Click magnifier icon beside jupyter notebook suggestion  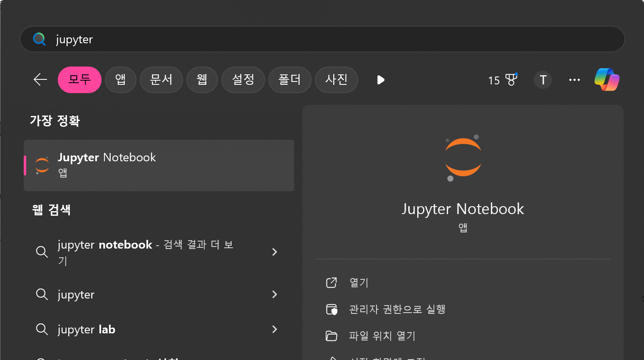point(42,252)
